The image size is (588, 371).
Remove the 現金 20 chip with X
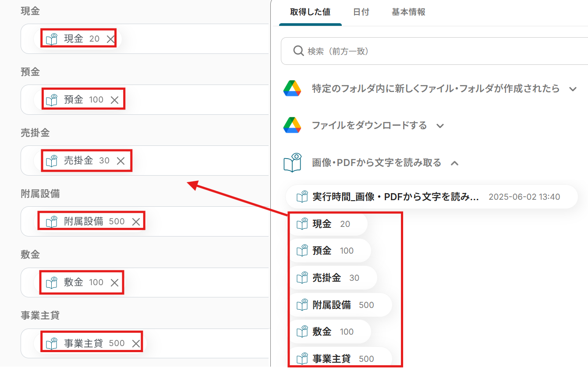pos(110,39)
